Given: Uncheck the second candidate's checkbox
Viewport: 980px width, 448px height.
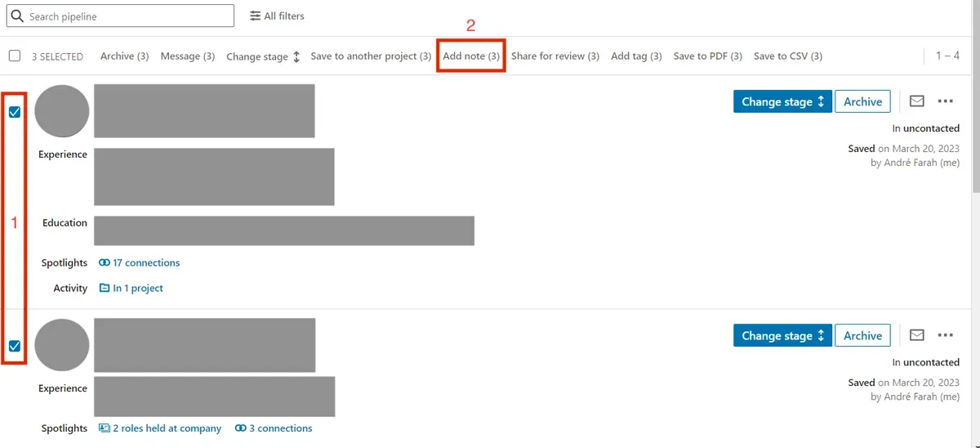Looking at the screenshot, I should (x=15, y=346).
